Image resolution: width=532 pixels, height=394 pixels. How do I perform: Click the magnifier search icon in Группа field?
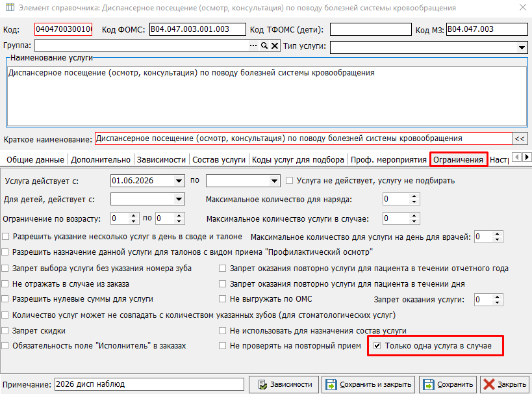[x=264, y=46]
